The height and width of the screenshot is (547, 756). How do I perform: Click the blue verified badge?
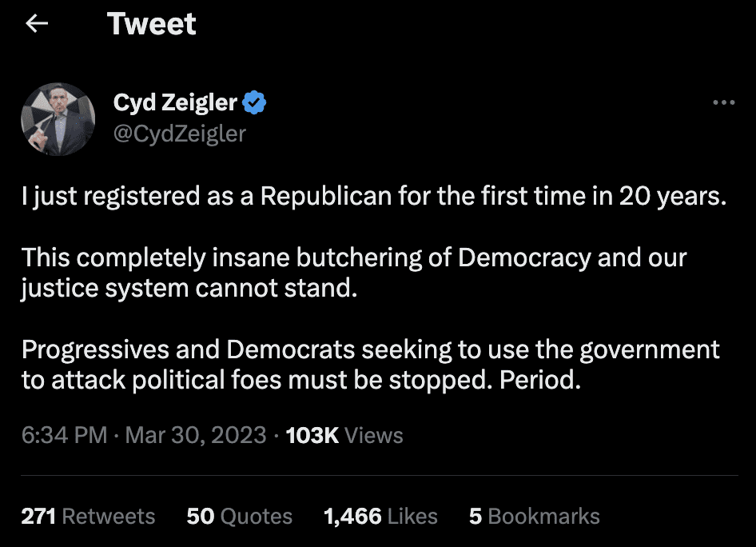(x=254, y=102)
